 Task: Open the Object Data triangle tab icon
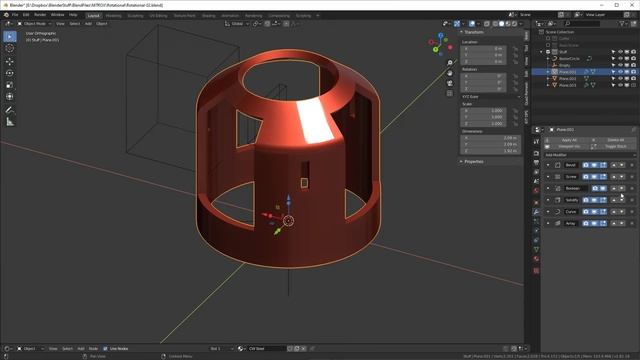(536, 249)
